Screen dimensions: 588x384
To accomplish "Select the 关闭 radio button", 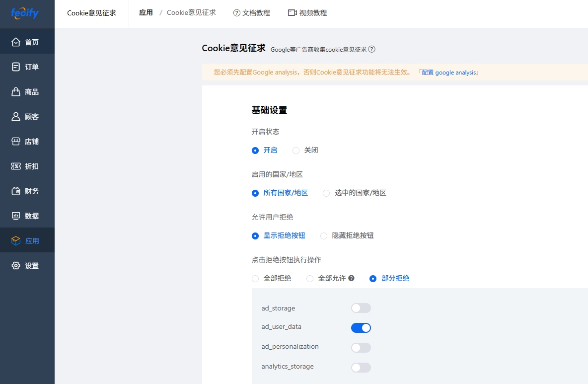I will (296, 150).
